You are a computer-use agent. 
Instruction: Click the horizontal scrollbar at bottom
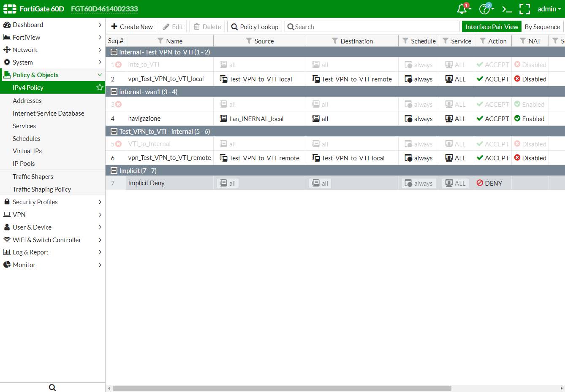(282, 388)
